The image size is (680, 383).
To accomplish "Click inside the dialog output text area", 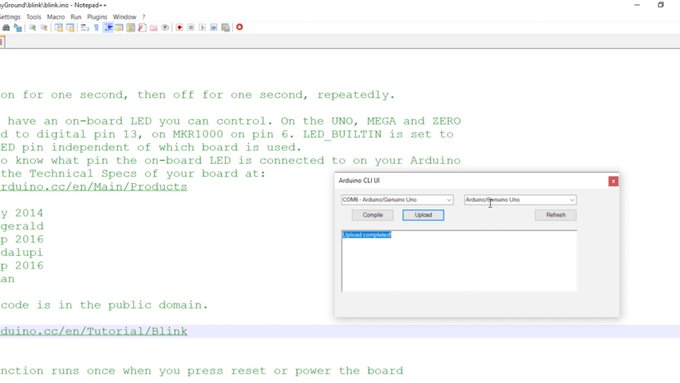I will pos(459,261).
